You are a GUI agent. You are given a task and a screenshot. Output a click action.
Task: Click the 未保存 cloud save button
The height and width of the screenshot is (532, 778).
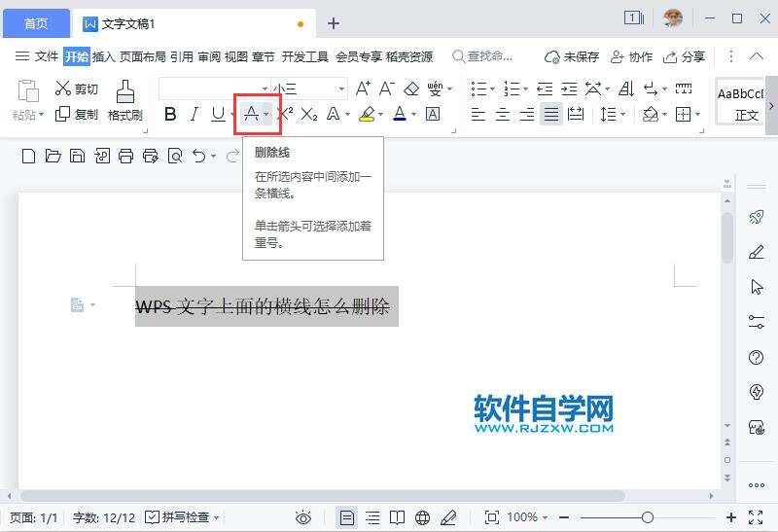[x=572, y=56]
